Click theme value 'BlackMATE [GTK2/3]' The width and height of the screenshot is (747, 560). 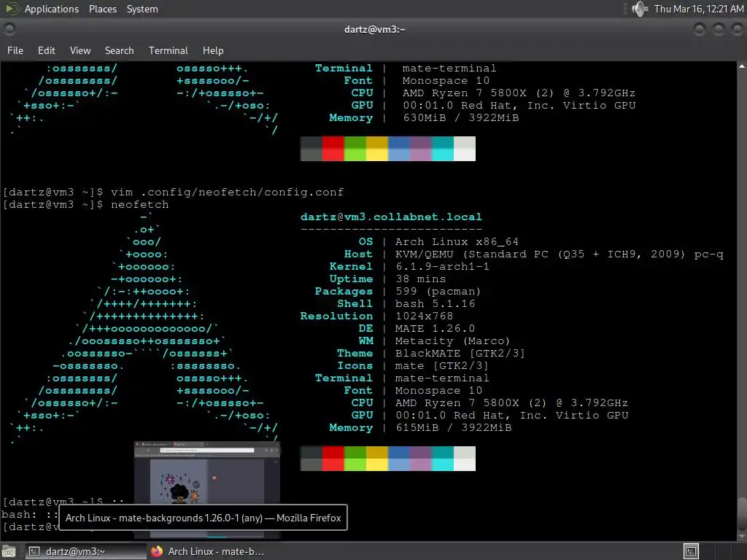[x=460, y=353]
